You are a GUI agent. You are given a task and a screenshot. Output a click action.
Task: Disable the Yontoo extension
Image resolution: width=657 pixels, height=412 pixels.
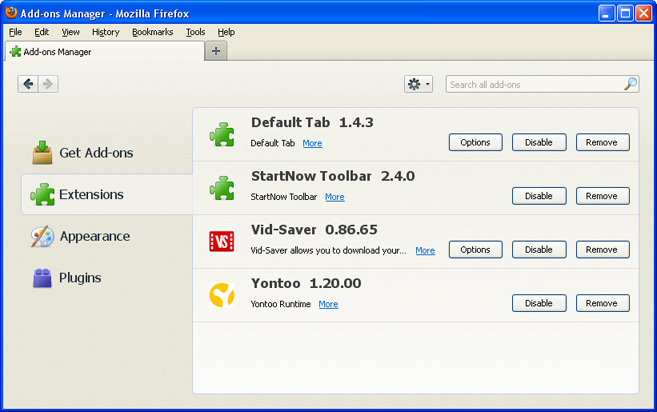tap(539, 303)
